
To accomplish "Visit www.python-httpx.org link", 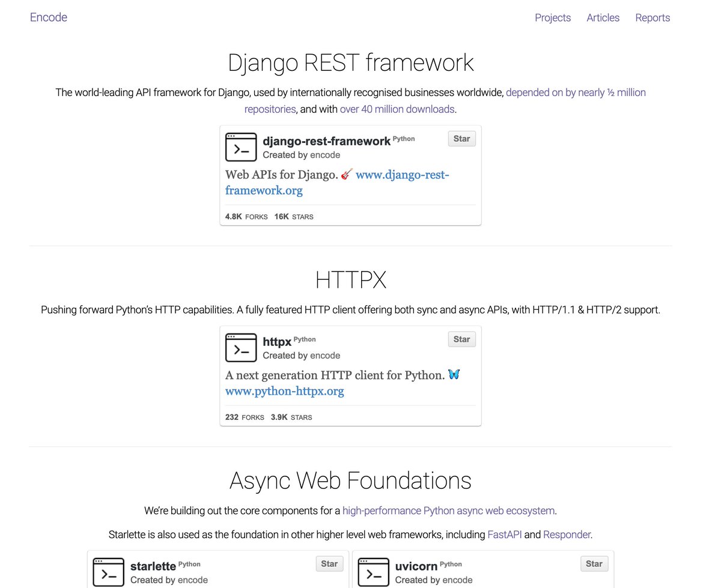I will 285,392.
